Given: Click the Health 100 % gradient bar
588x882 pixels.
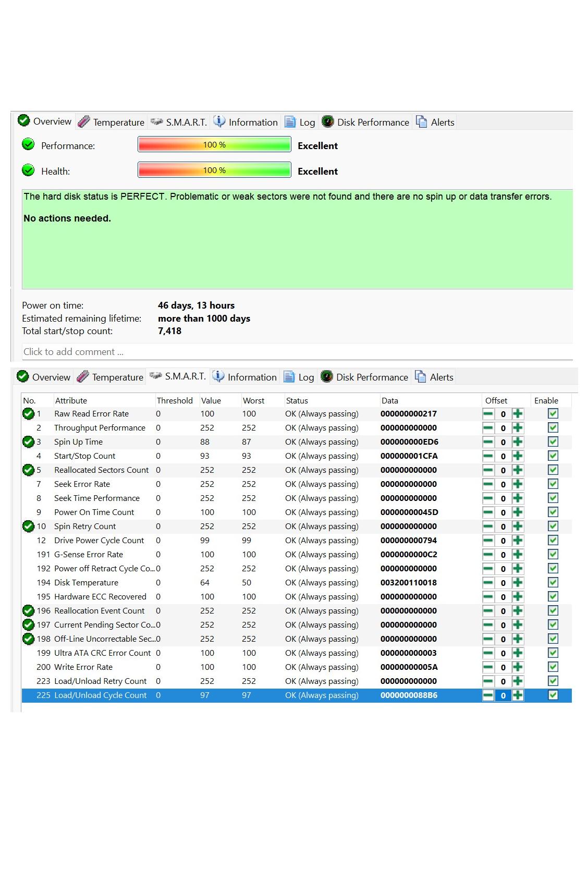Looking at the screenshot, I should click(214, 170).
